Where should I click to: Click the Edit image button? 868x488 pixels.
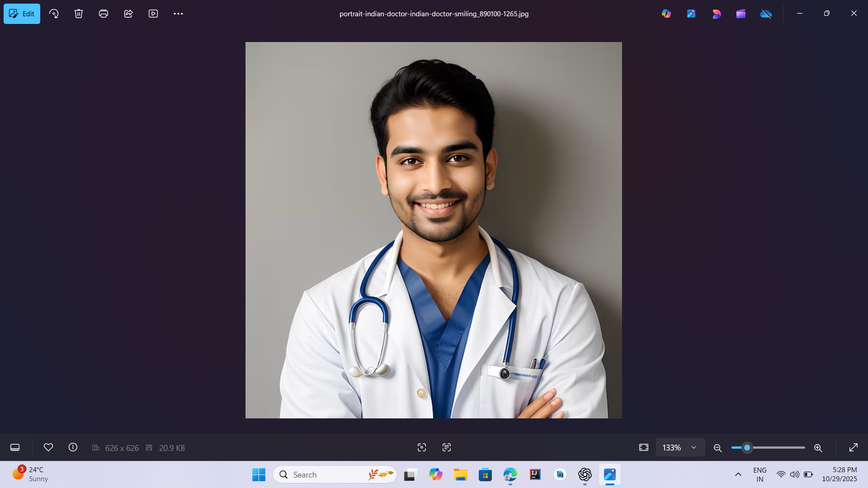click(22, 14)
